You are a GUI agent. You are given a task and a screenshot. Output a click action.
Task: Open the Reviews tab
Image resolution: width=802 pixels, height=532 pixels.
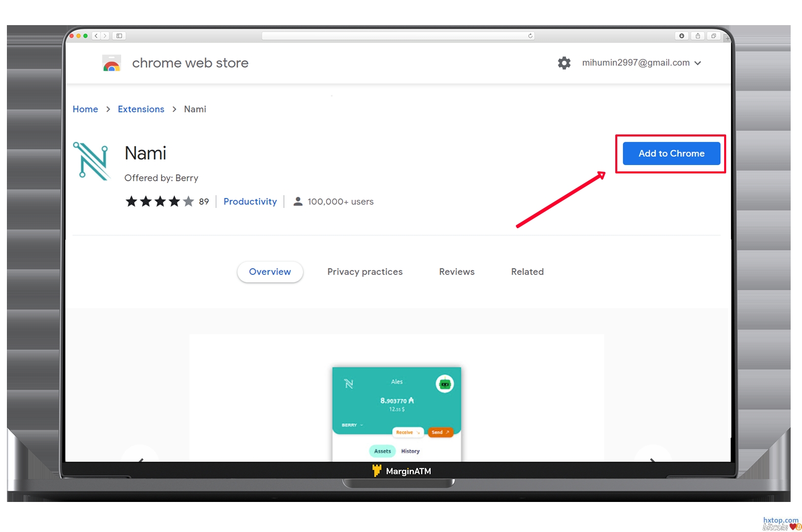click(457, 272)
